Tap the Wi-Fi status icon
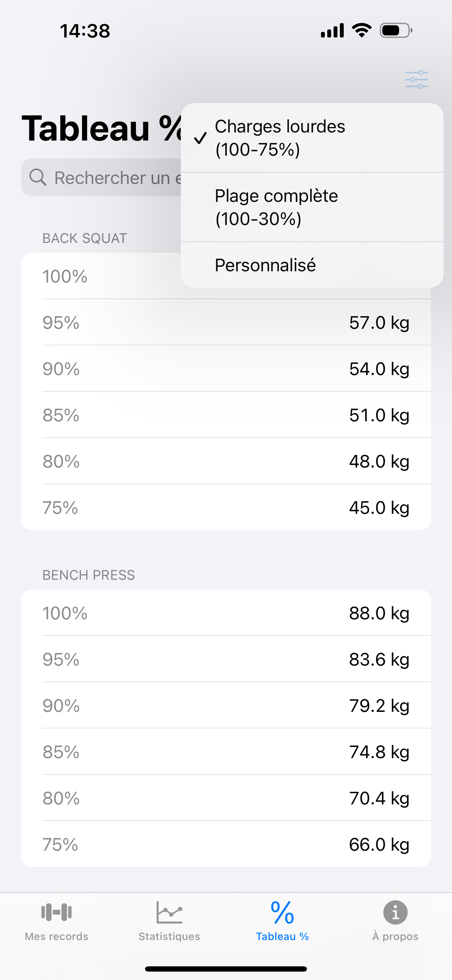Viewport: 452px width, 980px height. pos(362,30)
